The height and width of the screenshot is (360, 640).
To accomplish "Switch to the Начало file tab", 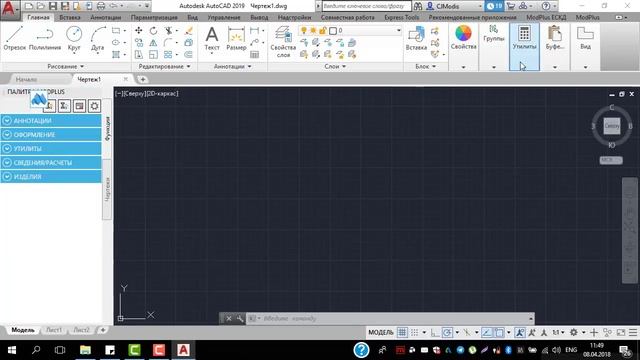I will click(26, 79).
